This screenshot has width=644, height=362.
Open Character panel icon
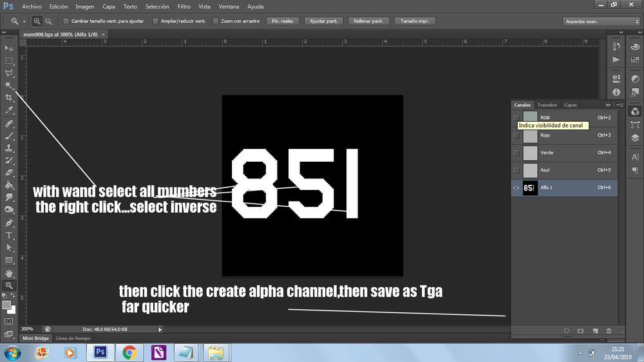tap(635, 157)
